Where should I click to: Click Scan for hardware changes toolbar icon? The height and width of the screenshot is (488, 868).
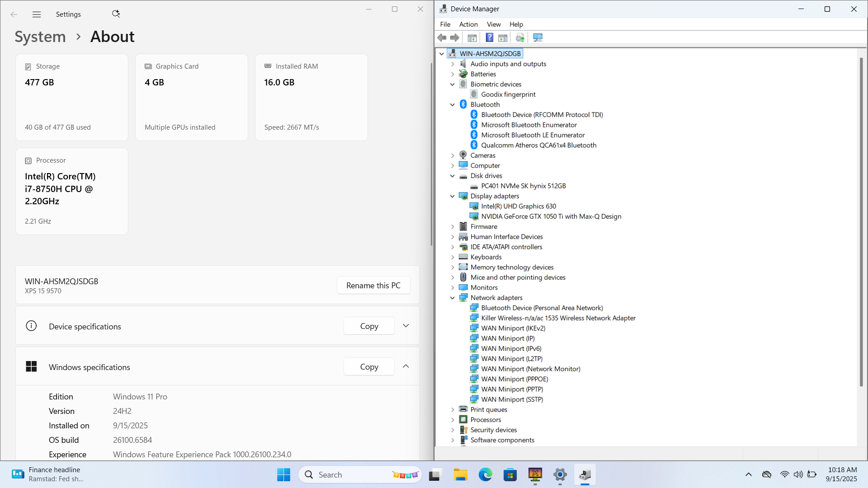(x=538, y=38)
